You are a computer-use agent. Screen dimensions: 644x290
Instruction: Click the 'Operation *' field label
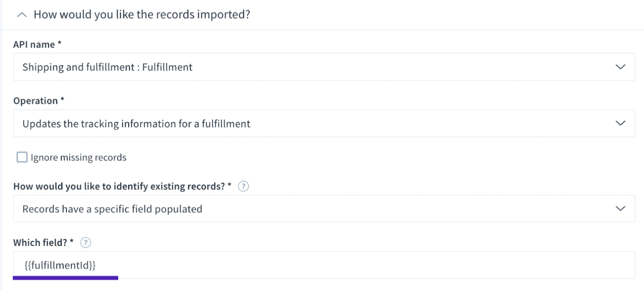[39, 101]
